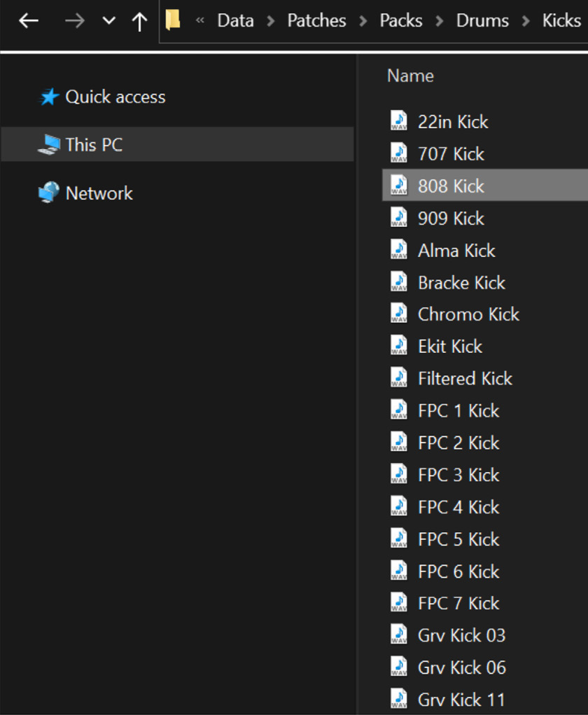Click the 22in Kick WAV file icon
Viewport: 588px width, 715px height.
click(x=399, y=122)
